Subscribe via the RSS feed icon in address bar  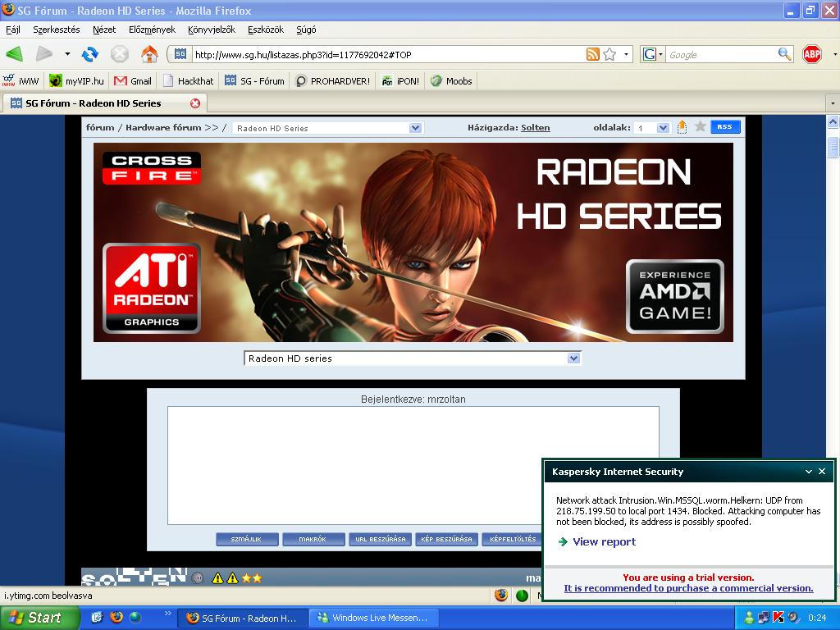(592, 54)
